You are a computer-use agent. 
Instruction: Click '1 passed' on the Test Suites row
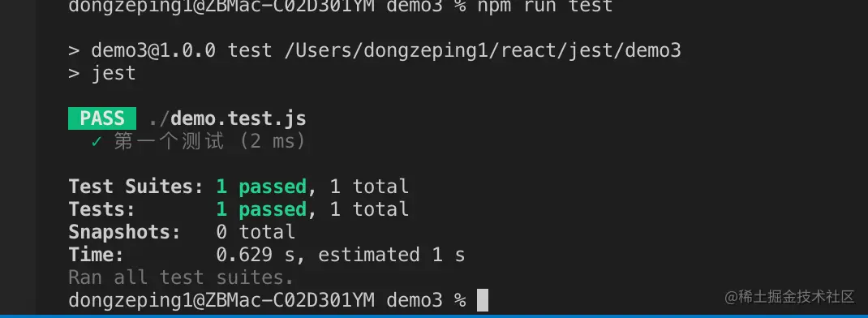pyautogui.click(x=261, y=187)
